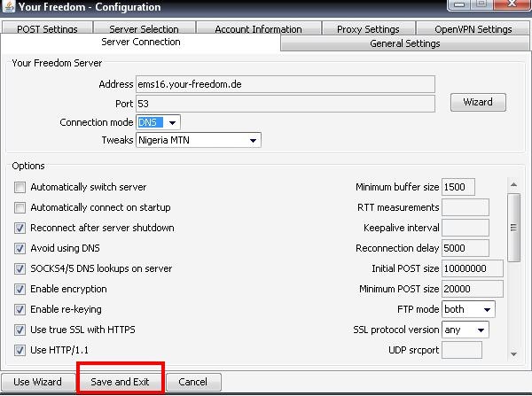The width and height of the screenshot is (532, 396).
Task: Open the SSL protocol version dropdown
Action: [x=465, y=330]
